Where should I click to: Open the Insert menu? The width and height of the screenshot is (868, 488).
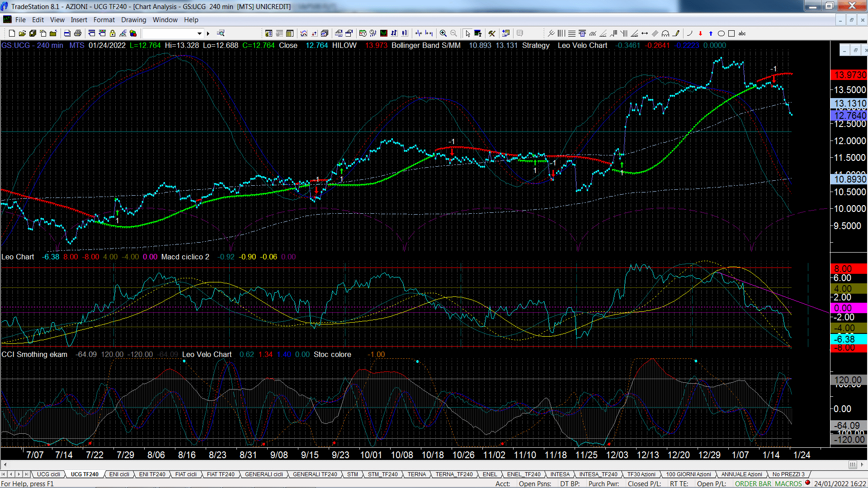pyautogui.click(x=79, y=20)
